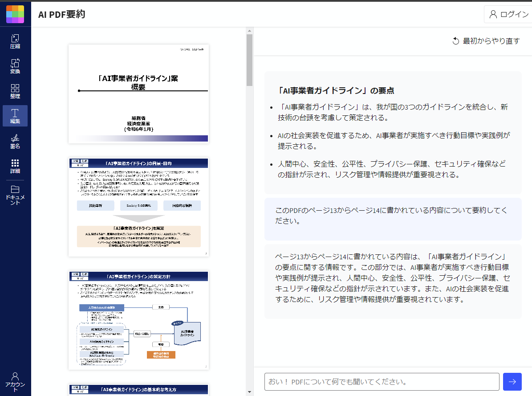Screen dimensions: 532x396
Task: Click the PDF preview scrollbar thumb
Action: pos(249,60)
